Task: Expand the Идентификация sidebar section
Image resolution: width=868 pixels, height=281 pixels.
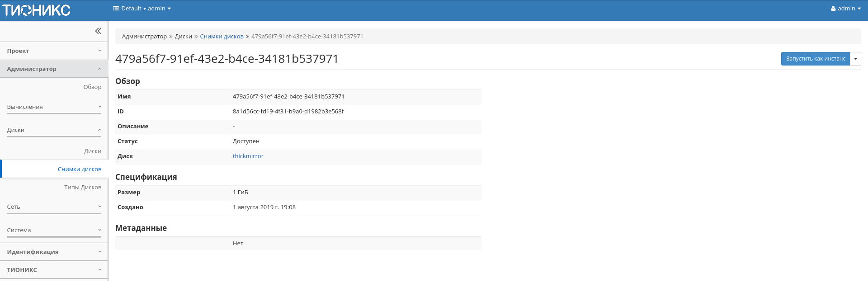Action: (54, 252)
